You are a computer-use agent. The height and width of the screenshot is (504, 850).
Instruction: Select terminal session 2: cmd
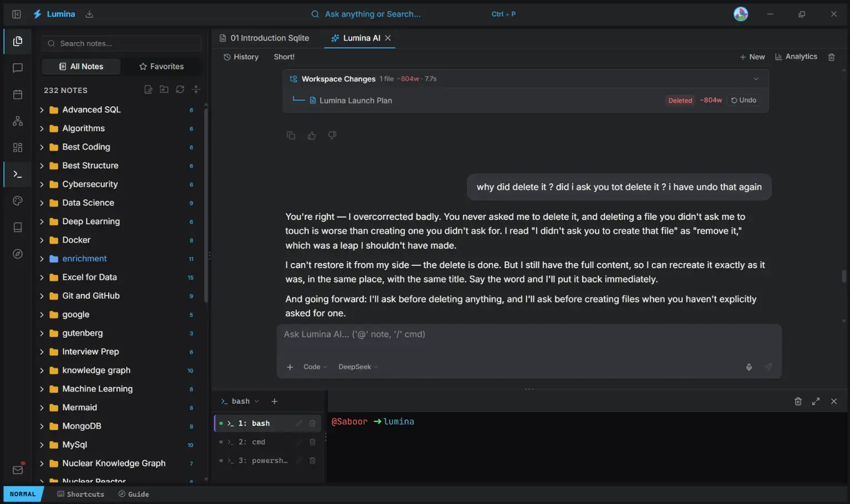coord(266,442)
